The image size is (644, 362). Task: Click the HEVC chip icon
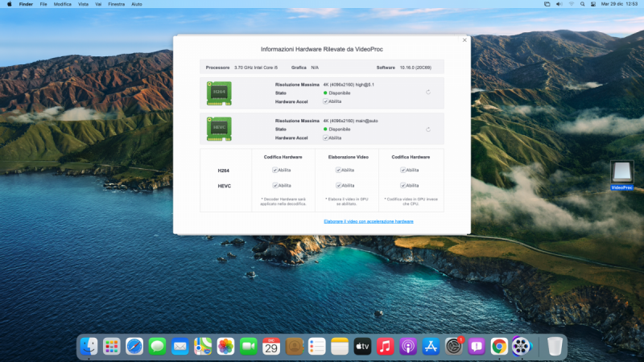[x=217, y=129]
